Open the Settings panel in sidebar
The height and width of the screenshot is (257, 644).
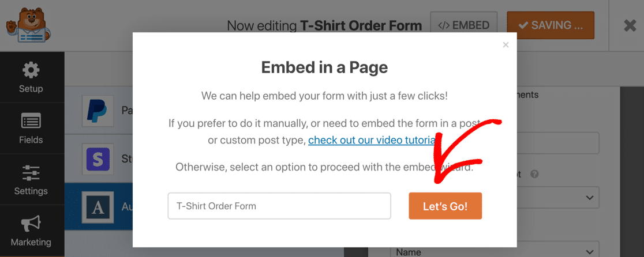point(31,180)
